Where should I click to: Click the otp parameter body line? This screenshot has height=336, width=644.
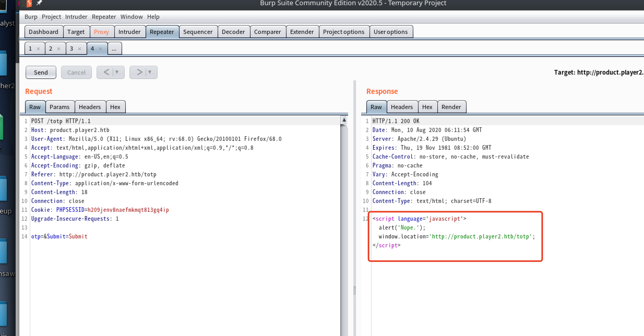click(59, 236)
